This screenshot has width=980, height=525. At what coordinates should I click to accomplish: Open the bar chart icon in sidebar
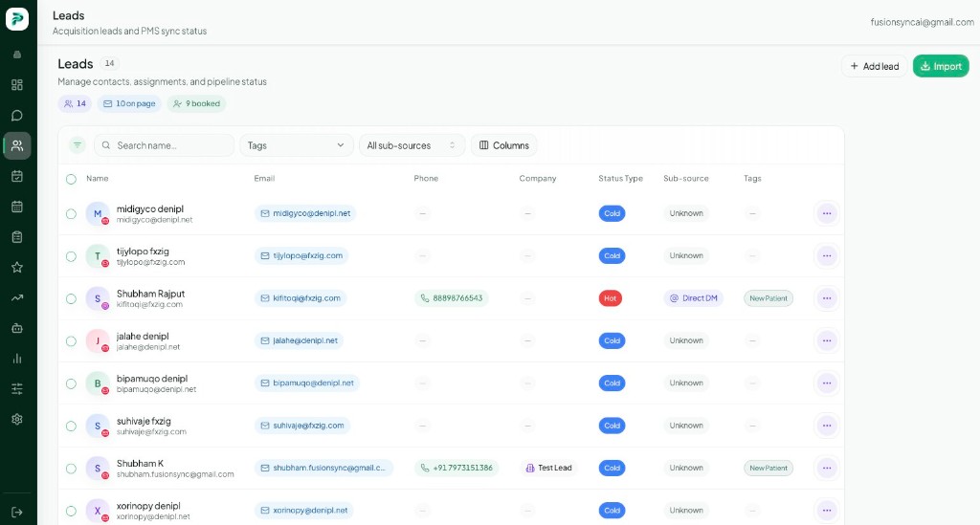[x=17, y=359]
